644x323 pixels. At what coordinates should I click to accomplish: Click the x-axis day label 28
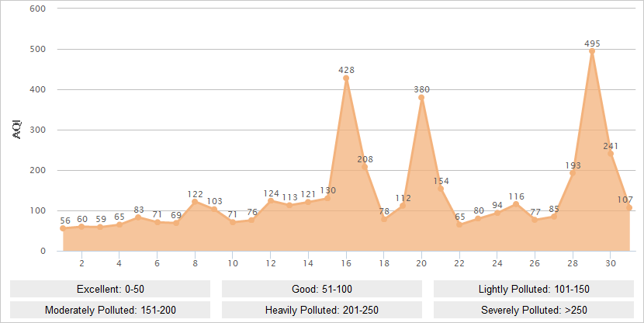(x=573, y=263)
